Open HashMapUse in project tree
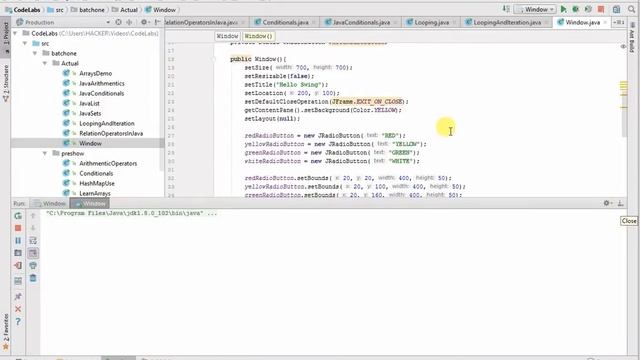The width and height of the screenshot is (640, 360). click(x=97, y=183)
